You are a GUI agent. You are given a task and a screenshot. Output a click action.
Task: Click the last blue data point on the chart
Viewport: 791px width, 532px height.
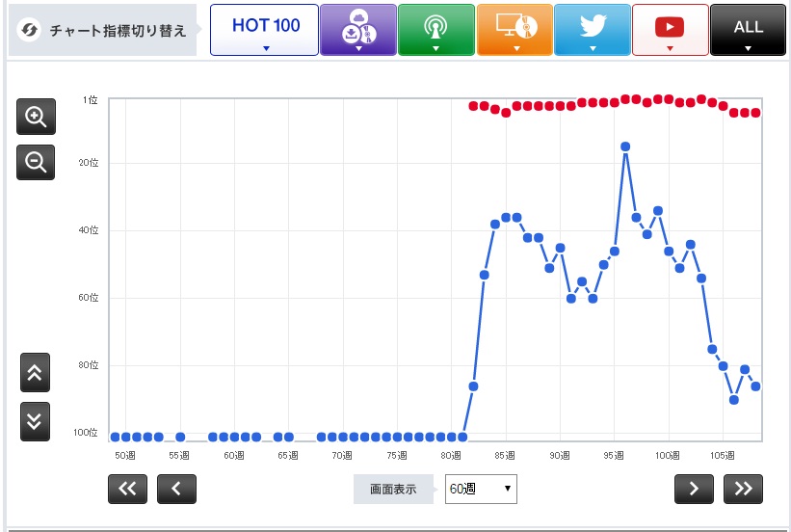pos(756,386)
